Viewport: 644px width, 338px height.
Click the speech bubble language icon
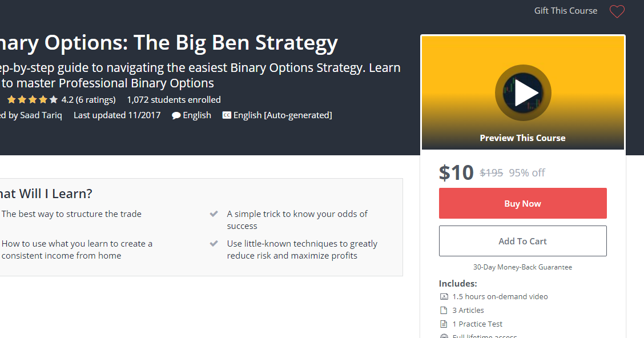(176, 116)
